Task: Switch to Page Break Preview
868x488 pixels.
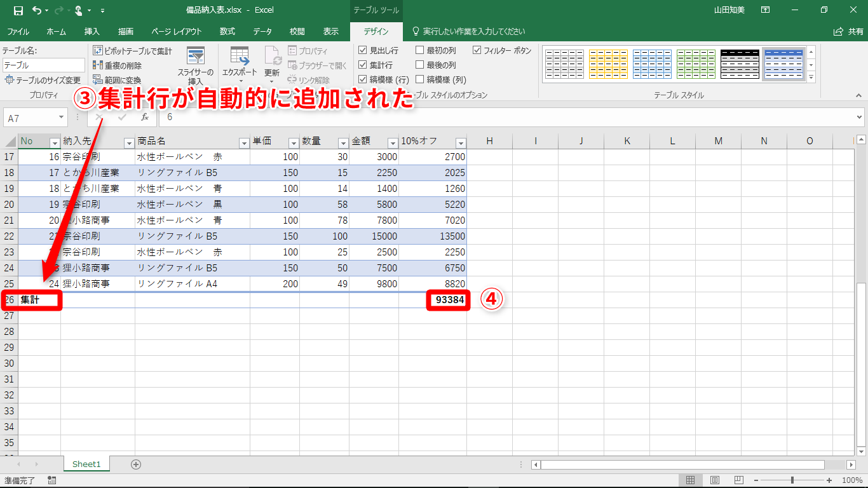Action: [x=739, y=480]
